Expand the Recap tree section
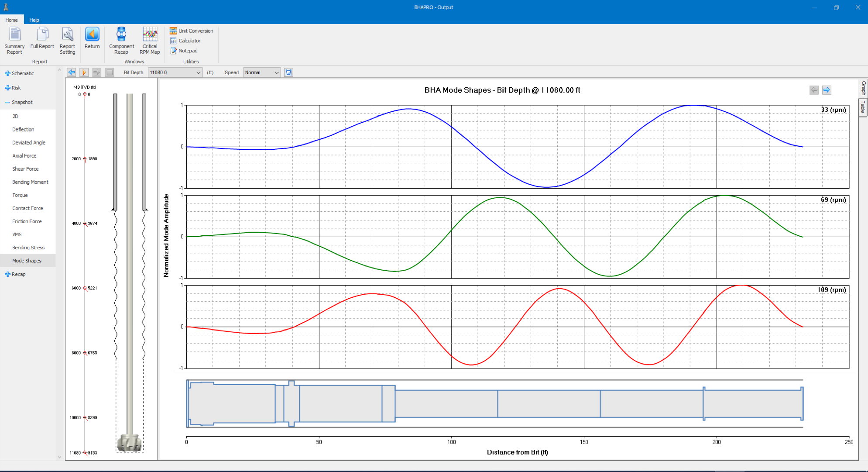This screenshot has width=868, height=472. 7,274
